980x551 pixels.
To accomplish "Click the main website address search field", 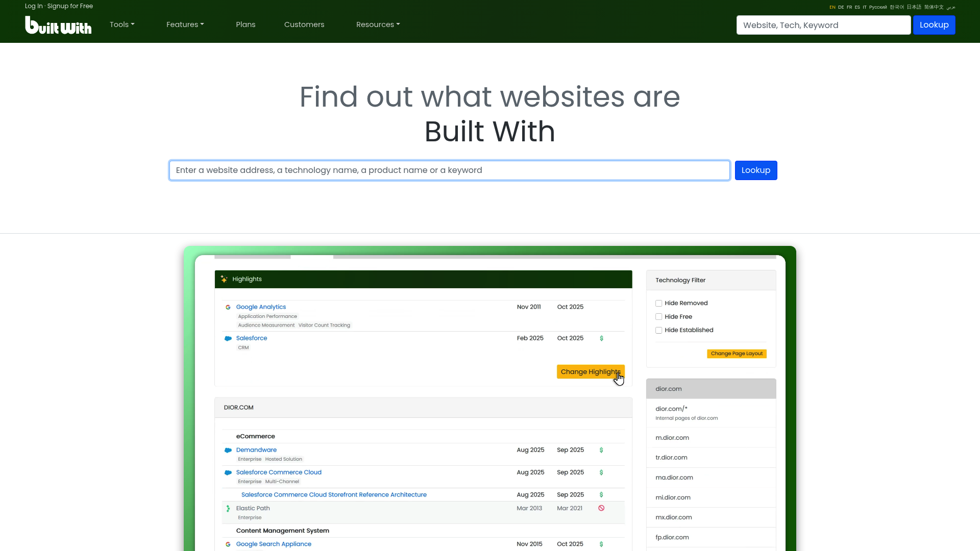I will pos(449,170).
